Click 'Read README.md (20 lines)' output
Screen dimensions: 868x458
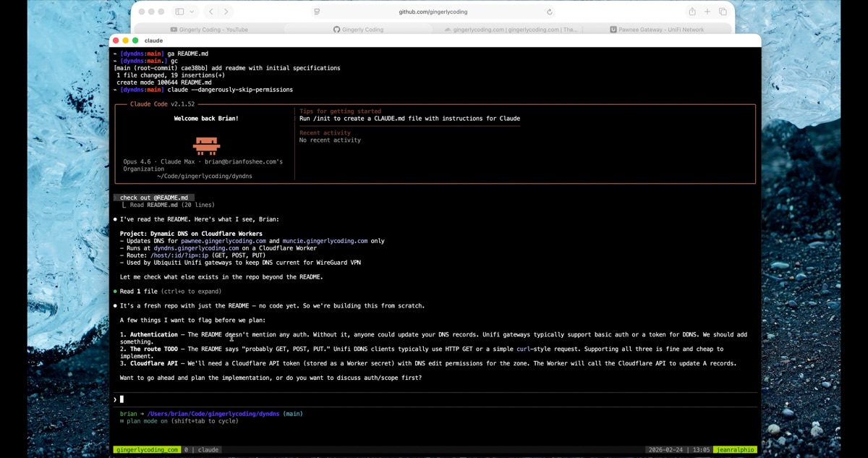click(x=172, y=205)
